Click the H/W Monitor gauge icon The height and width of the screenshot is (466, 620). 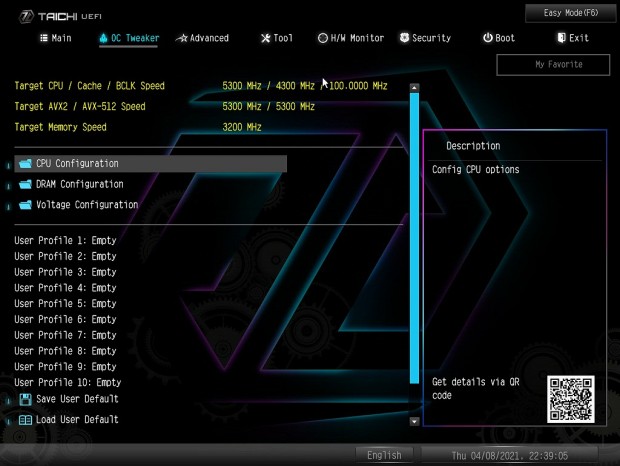(323, 38)
